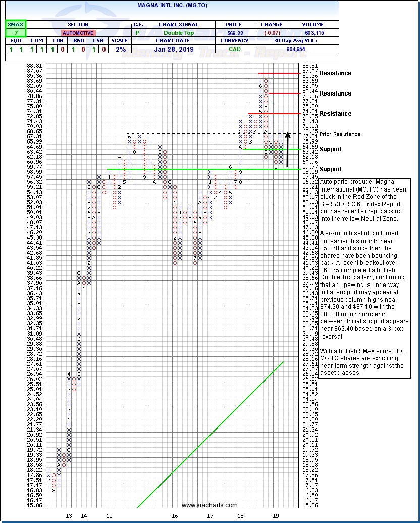The width and height of the screenshot is (420, 523).
Task: Select the middle Resistance label near 80.44
Action: pyautogui.click(x=335, y=93)
